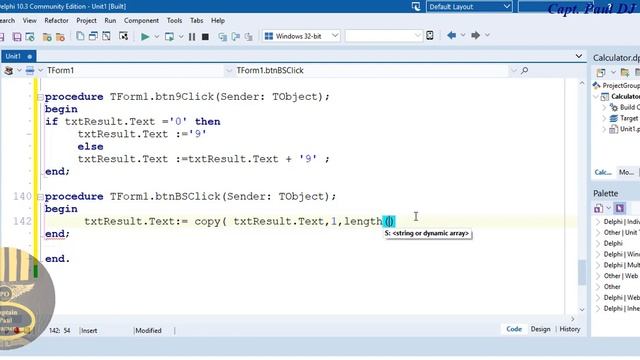Click the View Form icon
The height and width of the screenshot is (360, 640).
(106, 36)
